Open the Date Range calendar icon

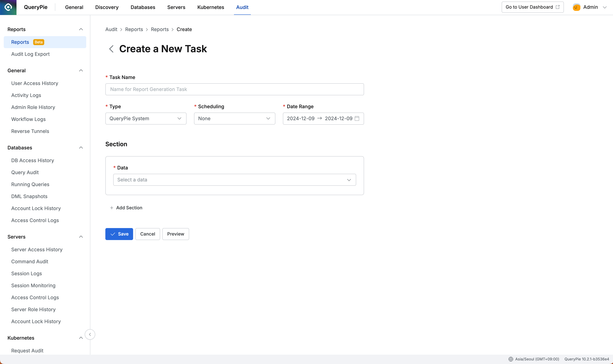point(357,119)
